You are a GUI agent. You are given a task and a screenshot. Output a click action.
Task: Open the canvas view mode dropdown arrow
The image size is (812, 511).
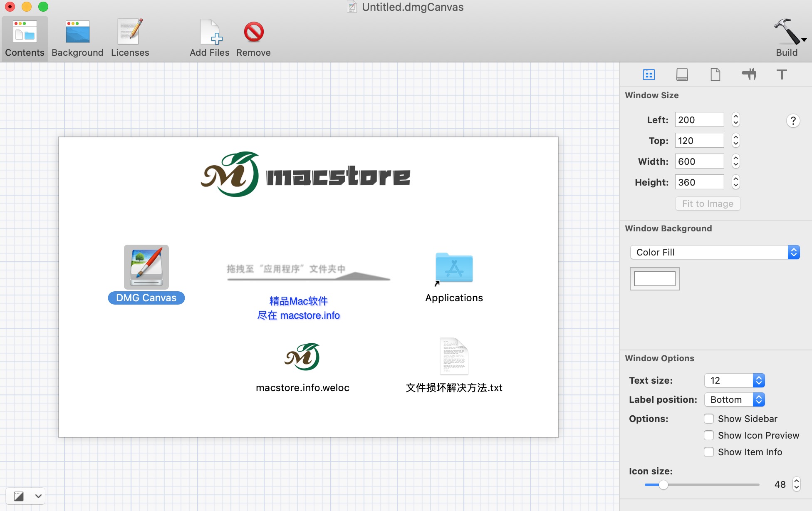pyautogui.click(x=38, y=496)
